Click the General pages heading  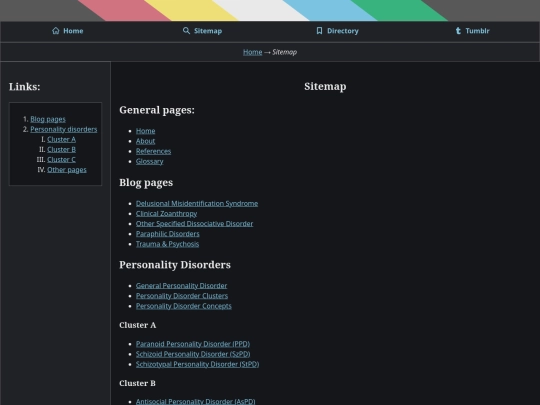[x=157, y=110]
